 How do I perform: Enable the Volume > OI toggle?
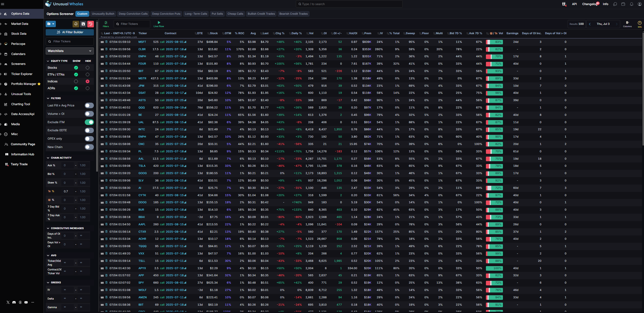click(89, 114)
